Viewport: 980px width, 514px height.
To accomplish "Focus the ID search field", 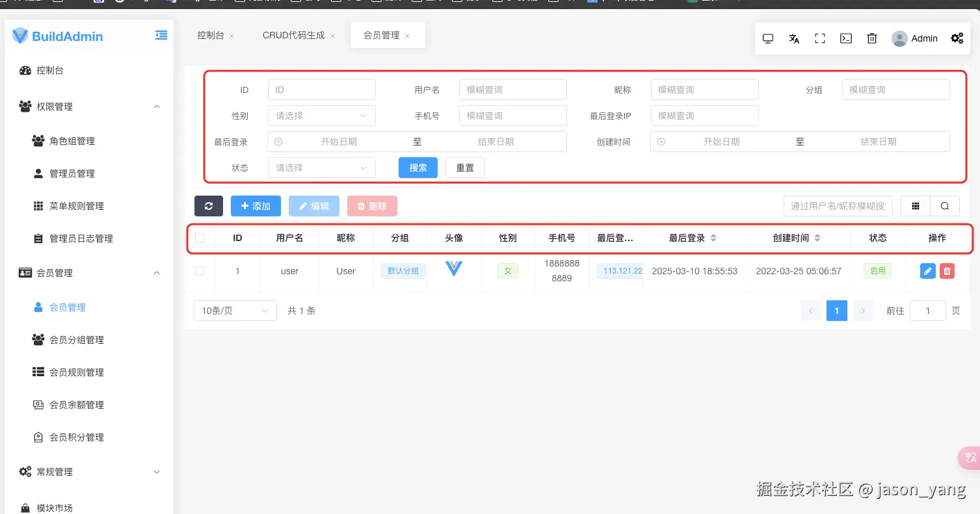I will [x=322, y=90].
